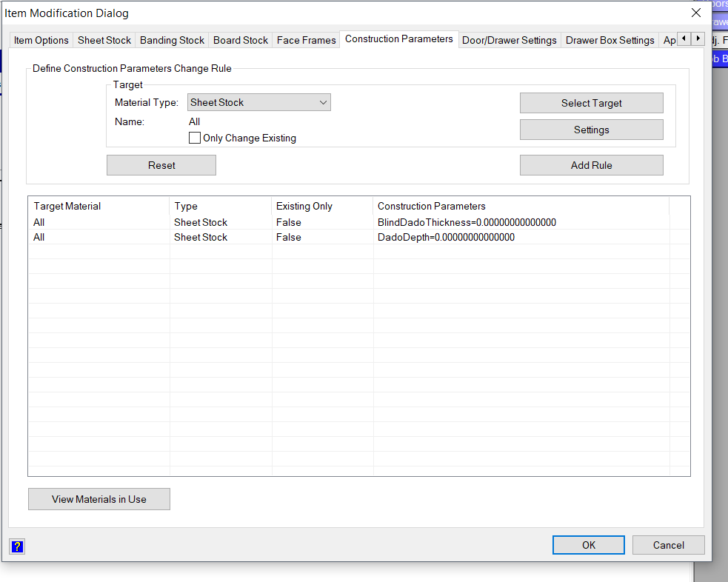728x582 pixels.
Task: Add Rule to the list
Action: point(591,165)
